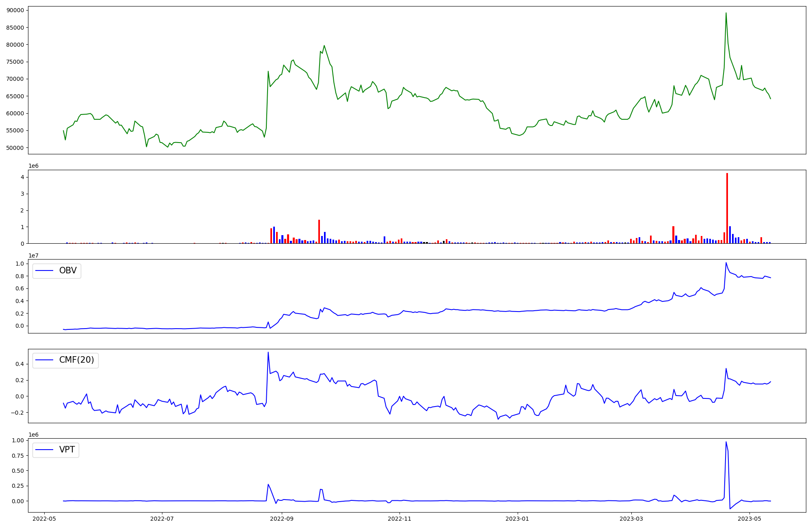This screenshot has width=812, height=528.
Task: Click the tallest red volume bar
Action: point(727,207)
